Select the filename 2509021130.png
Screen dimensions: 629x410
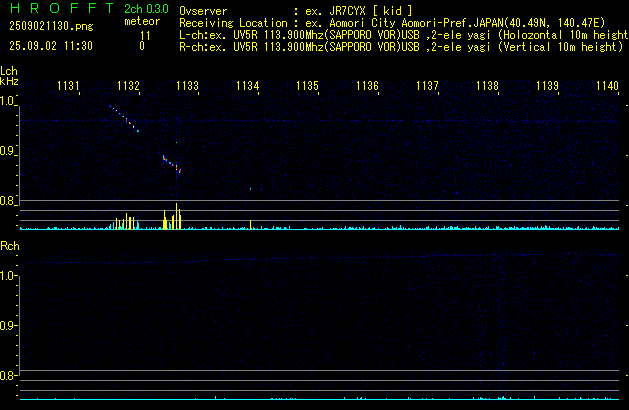51,26
